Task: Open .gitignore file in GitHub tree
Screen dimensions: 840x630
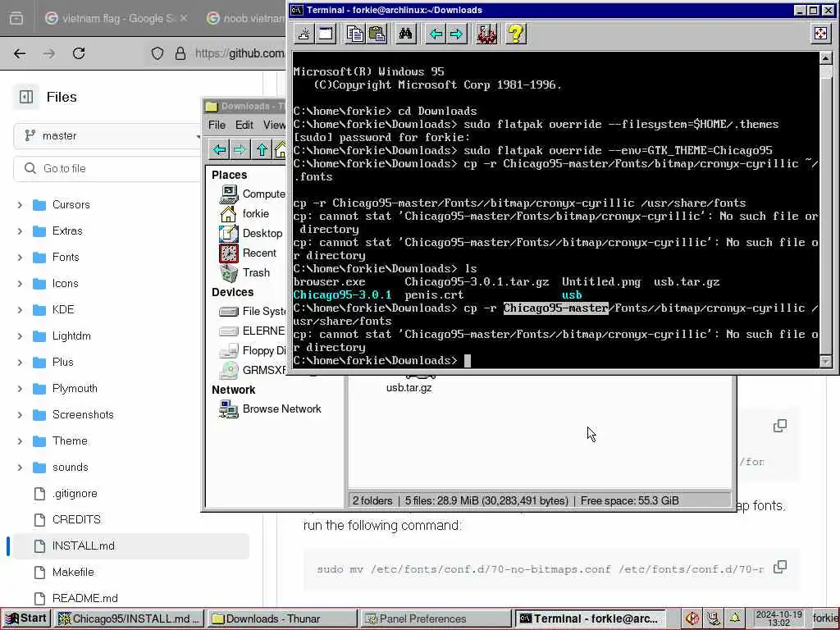Action: (75, 493)
